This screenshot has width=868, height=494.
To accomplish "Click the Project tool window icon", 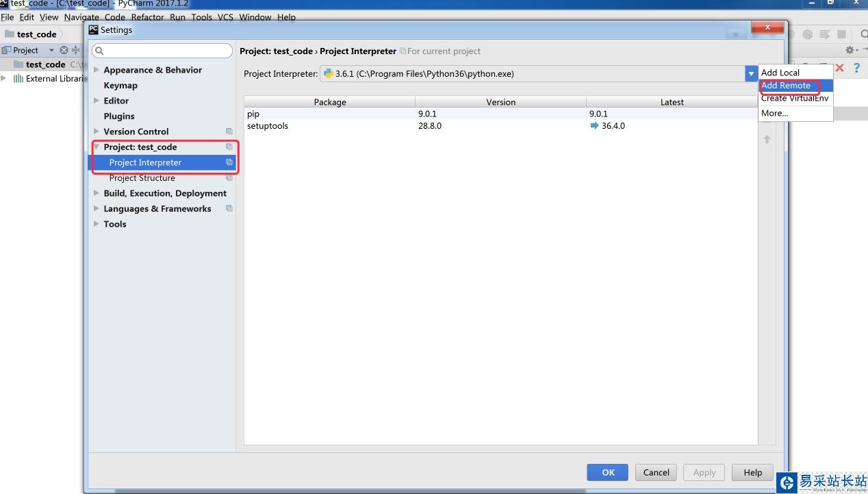I will point(7,50).
